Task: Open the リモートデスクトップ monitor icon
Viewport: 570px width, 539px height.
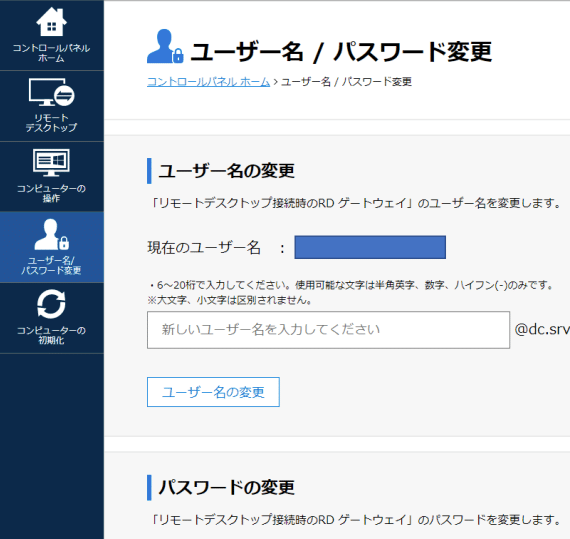Action: coord(51,92)
